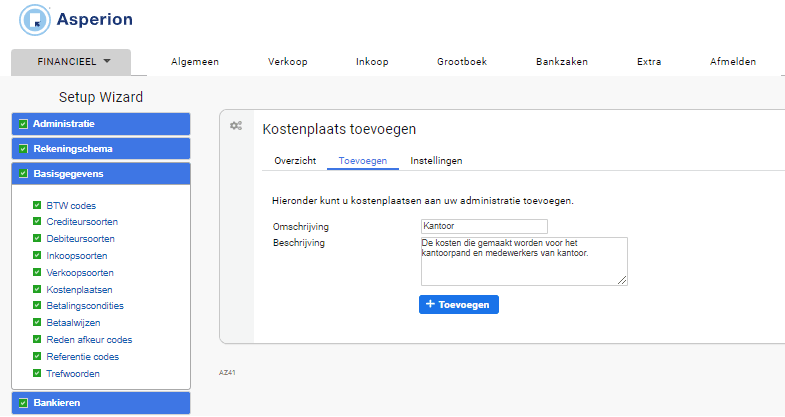This screenshot has height=417, width=785.
Task: Click the checkbox next to Reden afkeur codes
Action: coord(37,339)
